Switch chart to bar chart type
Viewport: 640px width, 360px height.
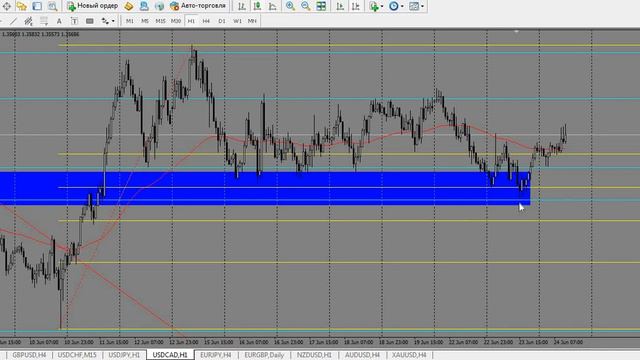tap(242, 6)
